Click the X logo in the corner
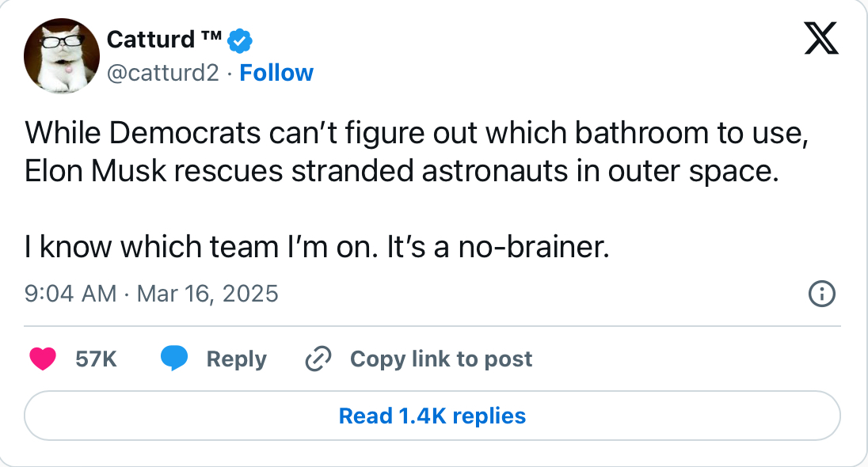Viewport: 868px width, 467px height. click(821, 39)
